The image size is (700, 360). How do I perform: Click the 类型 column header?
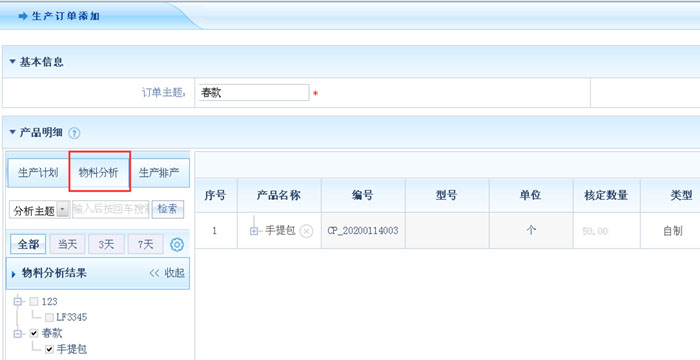[681, 195]
